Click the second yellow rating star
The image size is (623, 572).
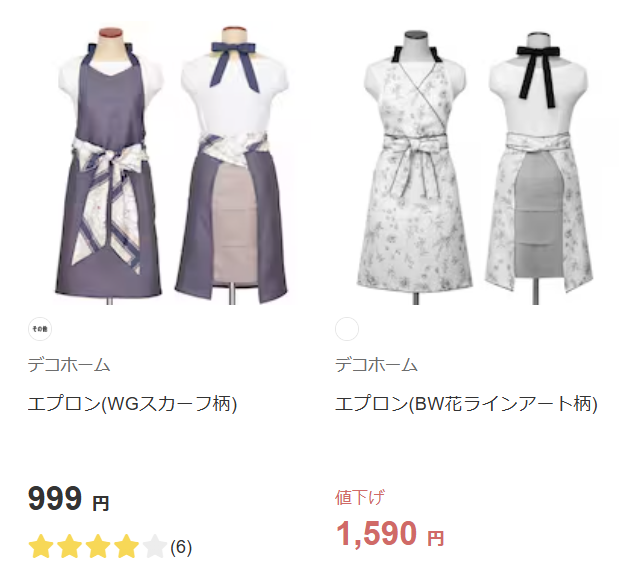(70, 547)
